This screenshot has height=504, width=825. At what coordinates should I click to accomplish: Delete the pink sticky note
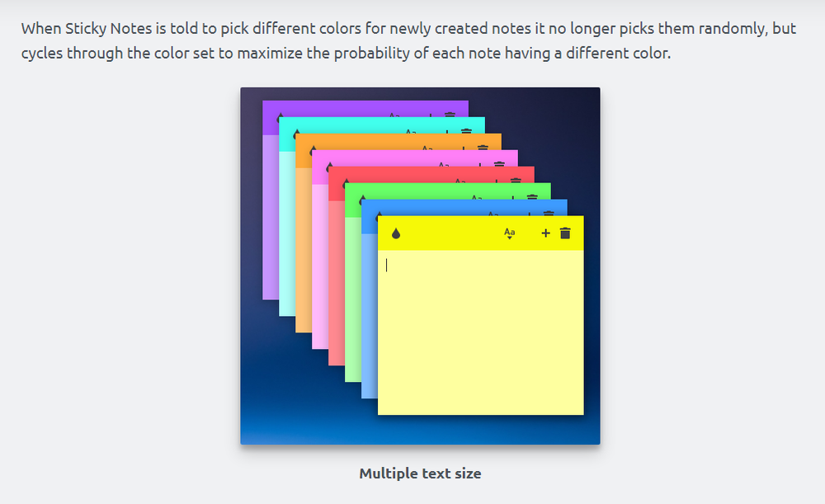499,165
